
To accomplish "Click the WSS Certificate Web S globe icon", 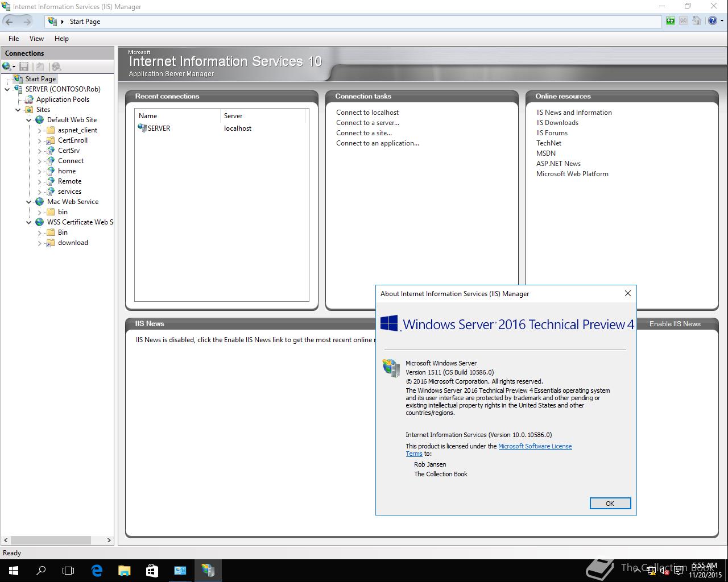I will [x=39, y=222].
